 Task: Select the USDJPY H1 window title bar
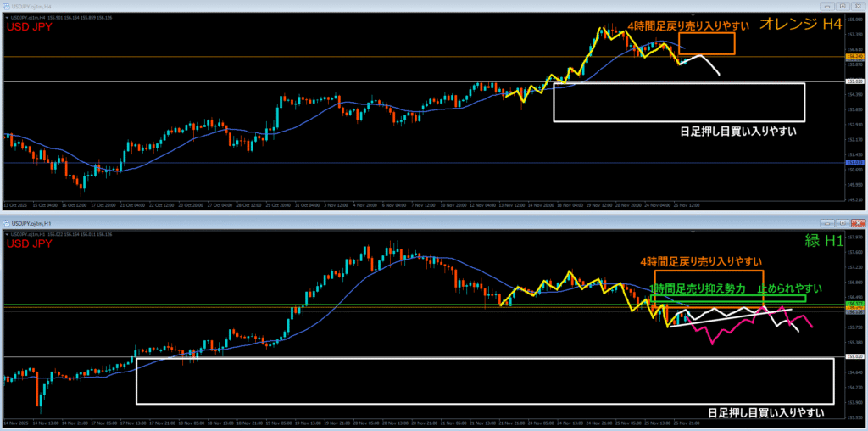(x=424, y=223)
